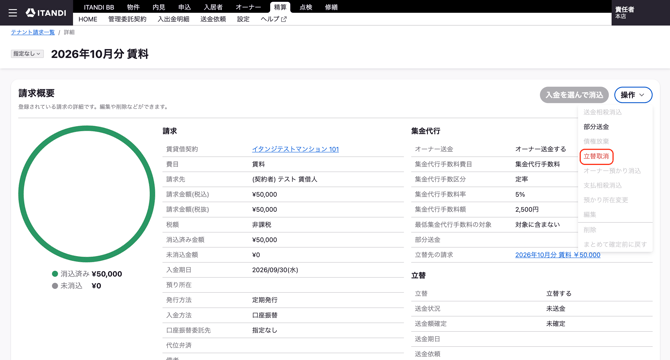Choose 部分送金 in the dropdown menu
The image size is (670, 360).
click(x=596, y=127)
